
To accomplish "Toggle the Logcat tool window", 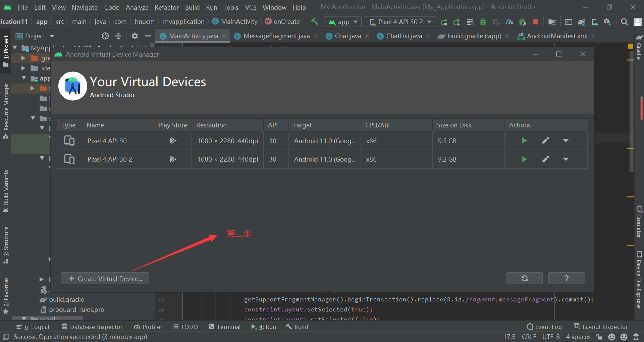I will (33, 327).
